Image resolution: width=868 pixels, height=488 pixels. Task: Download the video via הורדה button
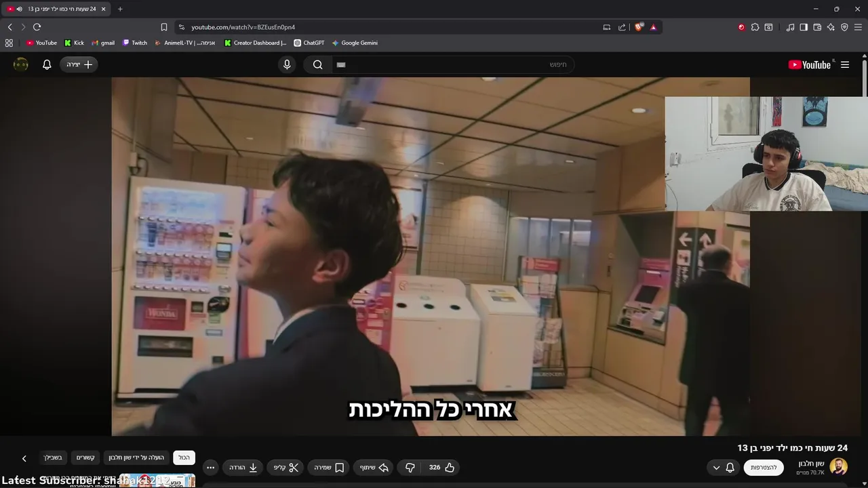[x=243, y=468]
